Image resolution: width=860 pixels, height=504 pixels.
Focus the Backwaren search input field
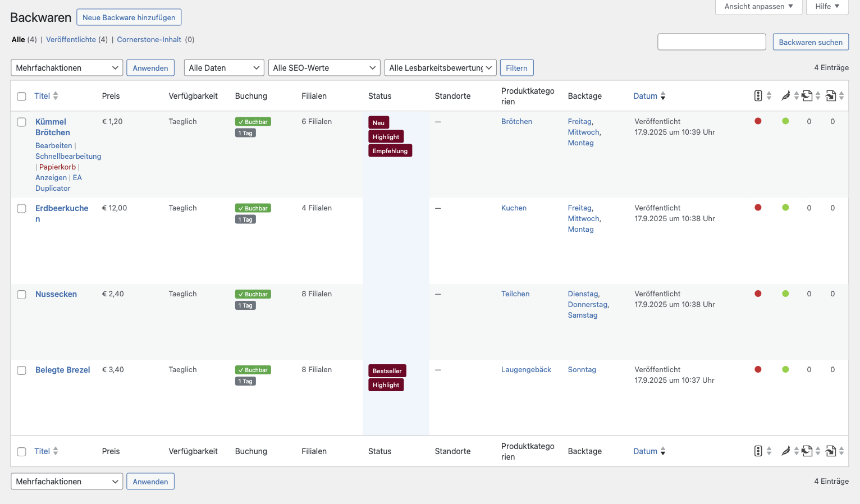pos(711,42)
